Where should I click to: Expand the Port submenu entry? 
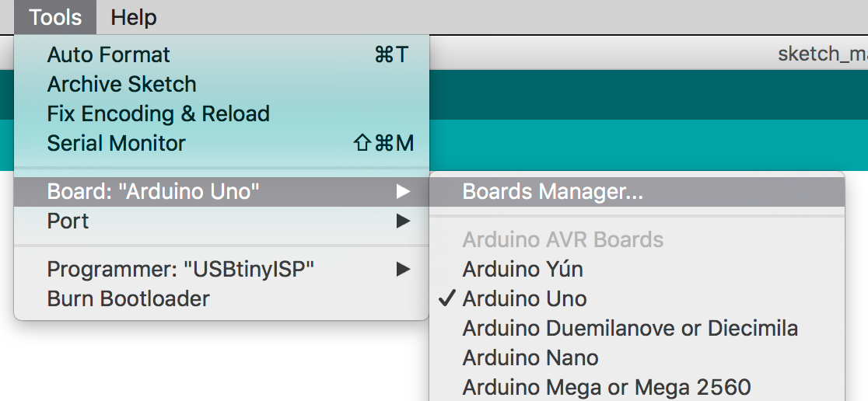pos(68,221)
